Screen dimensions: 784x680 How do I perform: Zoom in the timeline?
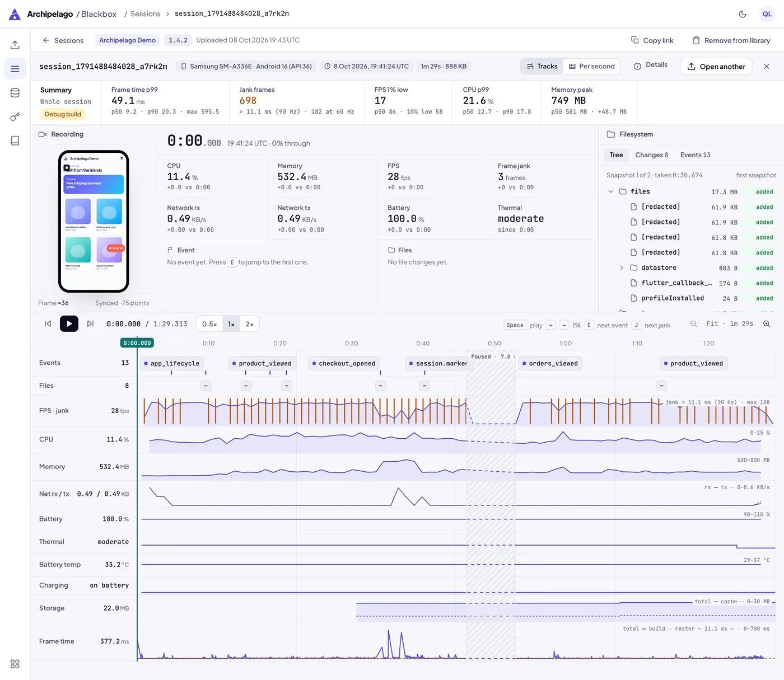coord(767,324)
